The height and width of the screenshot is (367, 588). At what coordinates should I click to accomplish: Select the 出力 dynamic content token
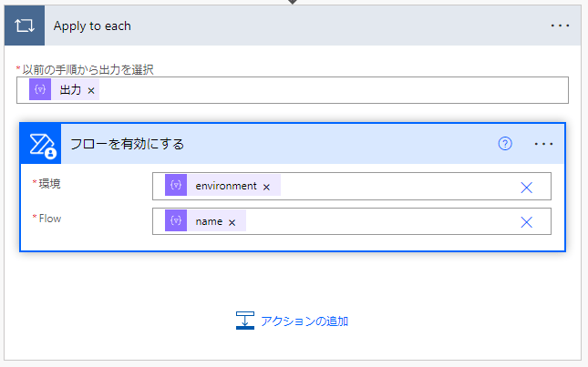click(x=69, y=90)
